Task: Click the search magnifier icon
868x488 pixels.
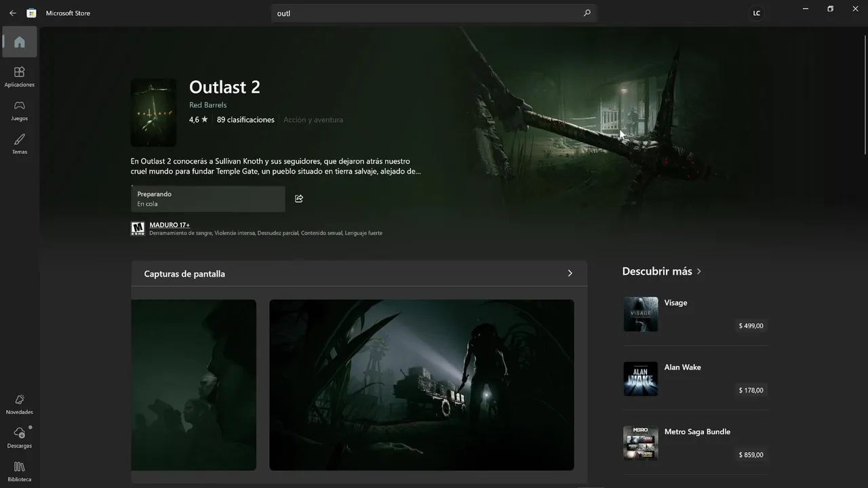Action: 587,13
